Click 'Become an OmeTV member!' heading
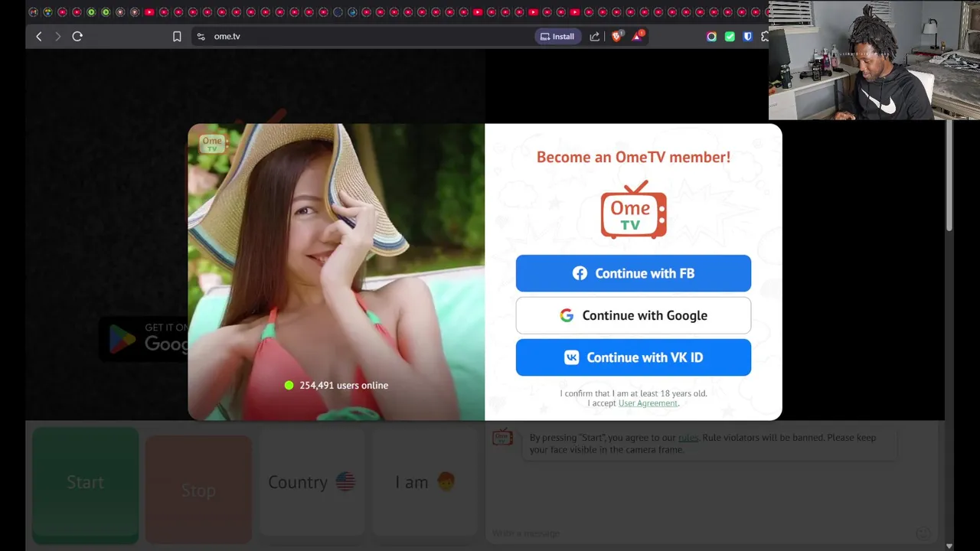Image resolution: width=980 pixels, height=551 pixels. [633, 157]
